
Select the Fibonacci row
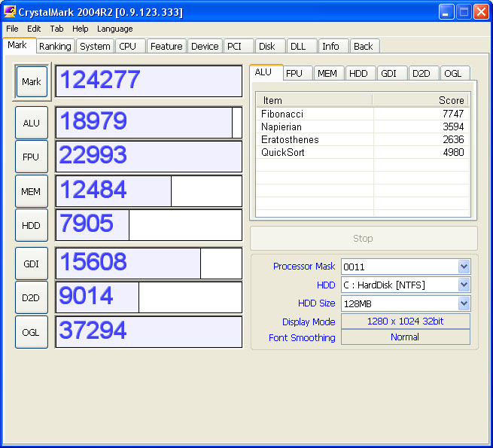coord(363,114)
